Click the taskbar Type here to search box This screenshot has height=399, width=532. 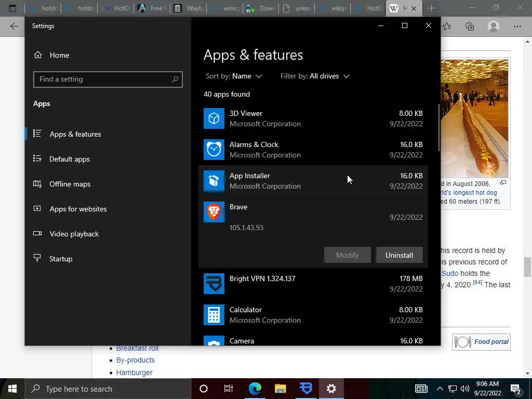(108, 389)
